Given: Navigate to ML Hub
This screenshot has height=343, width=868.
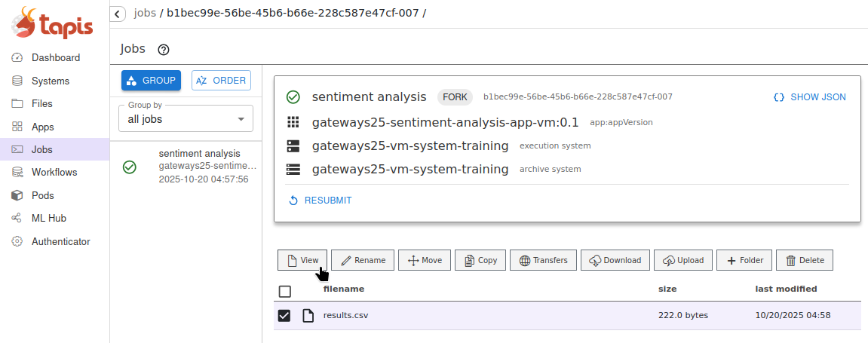Looking at the screenshot, I should (x=48, y=218).
